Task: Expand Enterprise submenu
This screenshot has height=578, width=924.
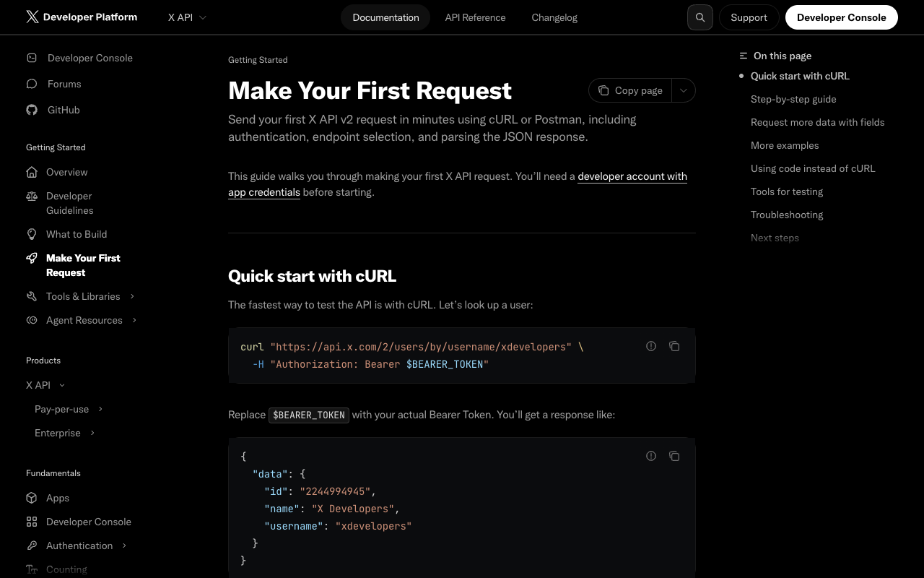Action: click(x=92, y=433)
